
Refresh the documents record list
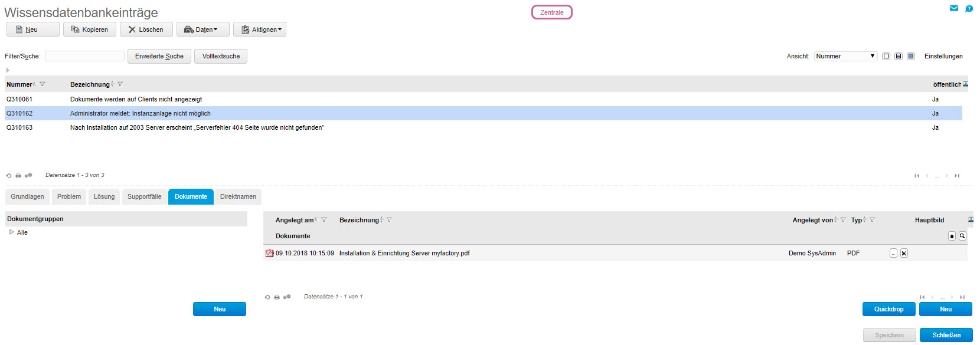pyautogui.click(x=267, y=297)
